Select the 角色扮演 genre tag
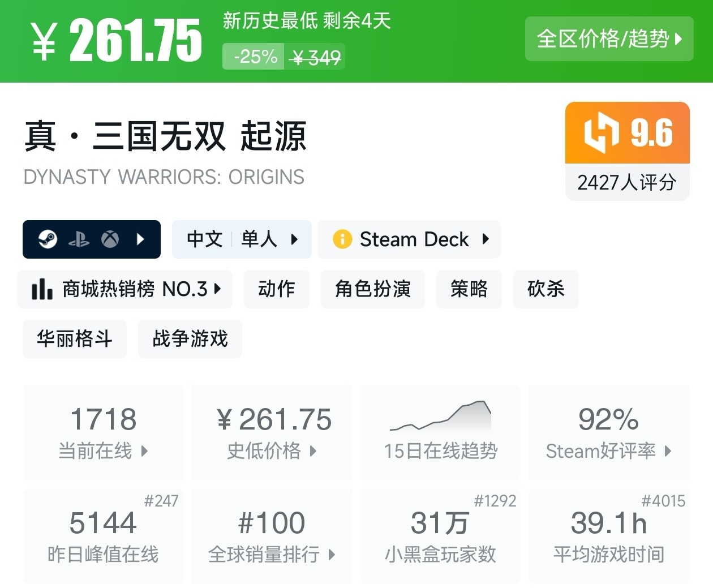The height and width of the screenshot is (588, 713). pyautogui.click(x=372, y=289)
